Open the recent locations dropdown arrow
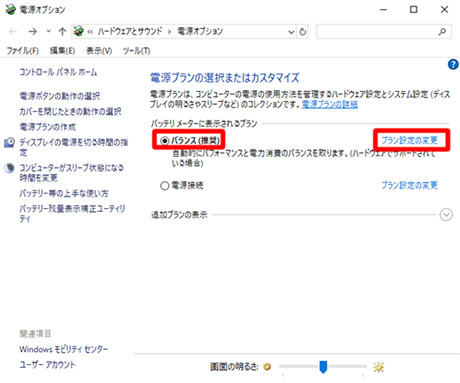The image size is (460, 383). tap(49, 31)
